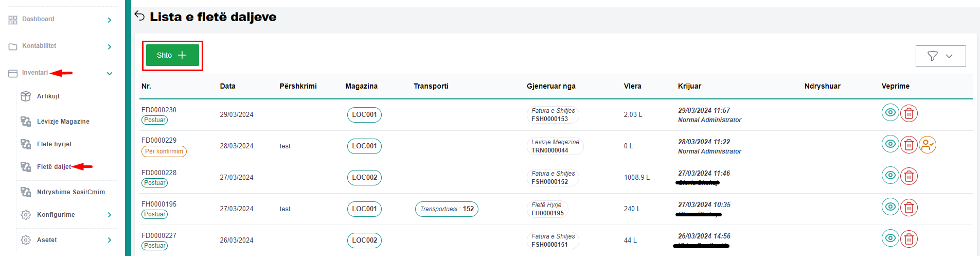Image resolution: width=980 pixels, height=256 pixels.
Task: Click the confirm-user icon for FD0000229
Action: [927, 145]
